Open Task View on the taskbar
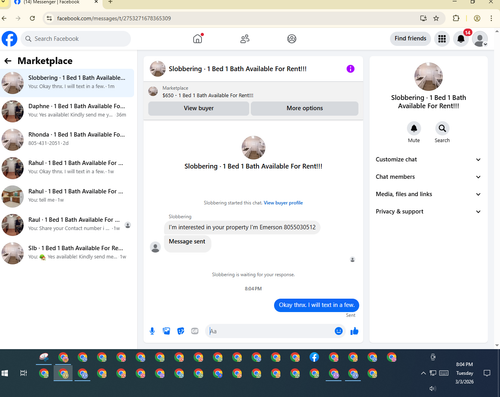Viewport: 500px width, 397px height. 23,373
